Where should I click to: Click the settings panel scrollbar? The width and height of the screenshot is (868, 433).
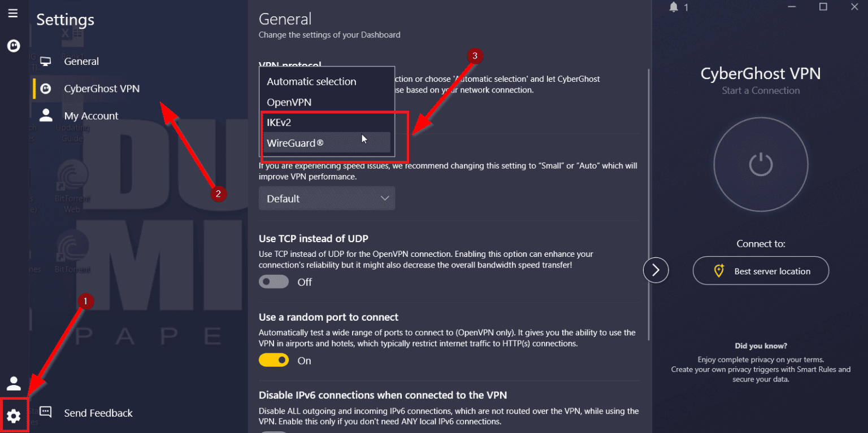pyautogui.click(x=648, y=169)
